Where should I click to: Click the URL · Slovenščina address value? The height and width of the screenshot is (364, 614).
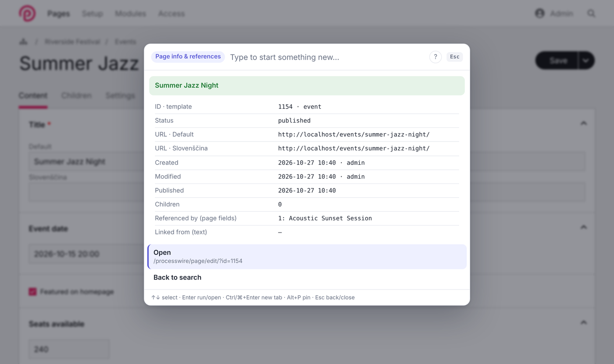pyautogui.click(x=354, y=148)
